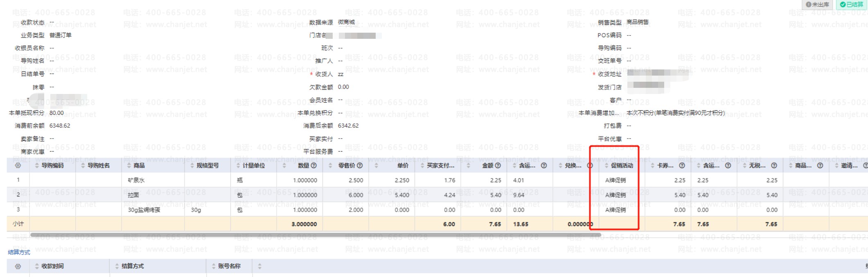
Task: Click the 规格型号 column header label
Action: click(x=207, y=165)
